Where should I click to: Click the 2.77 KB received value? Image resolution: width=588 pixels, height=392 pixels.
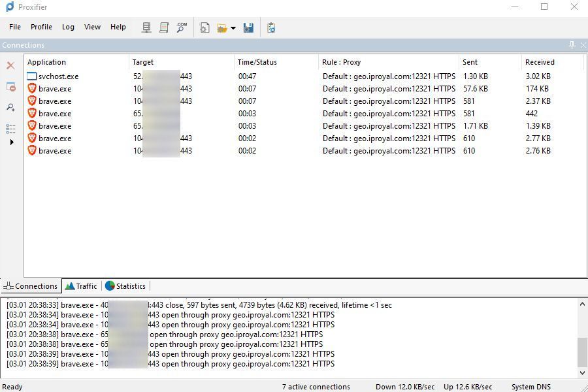coord(538,139)
